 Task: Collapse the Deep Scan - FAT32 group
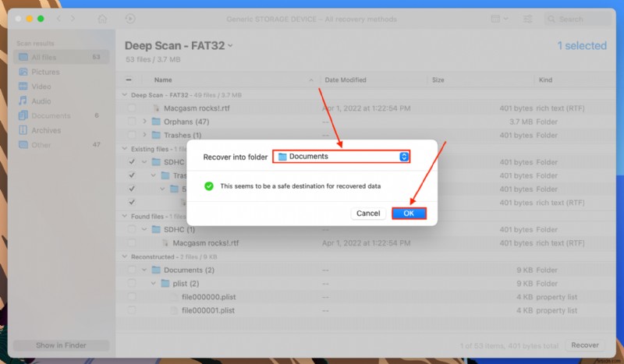(x=125, y=94)
